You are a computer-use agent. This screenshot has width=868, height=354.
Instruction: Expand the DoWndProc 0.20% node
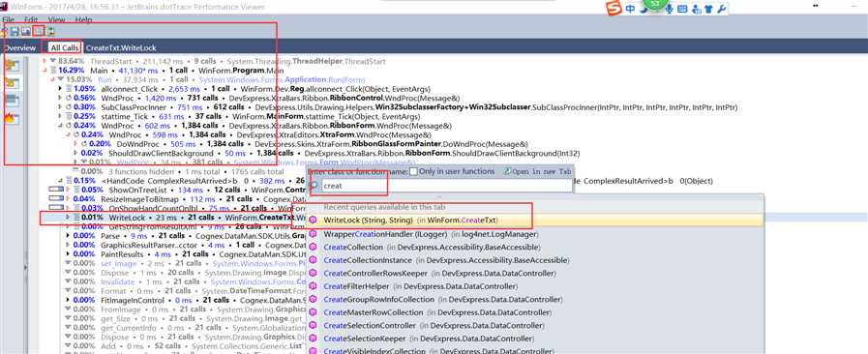75,144
